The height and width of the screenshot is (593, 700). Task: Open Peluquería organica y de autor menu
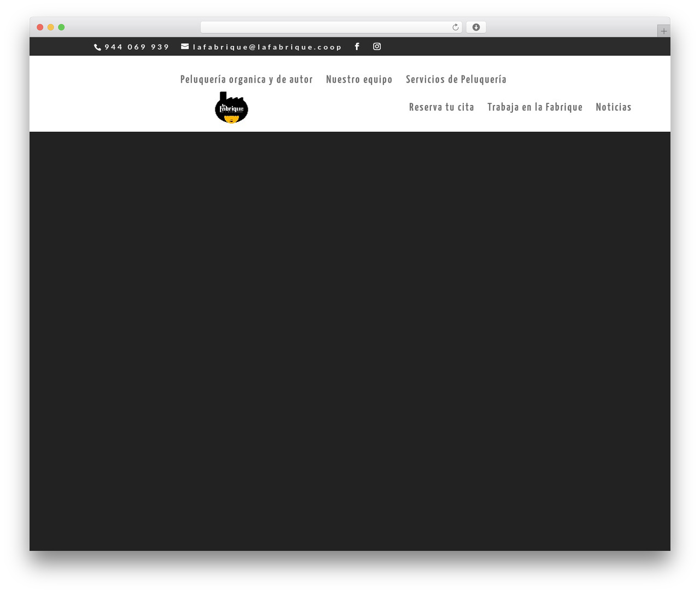pos(247,79)
